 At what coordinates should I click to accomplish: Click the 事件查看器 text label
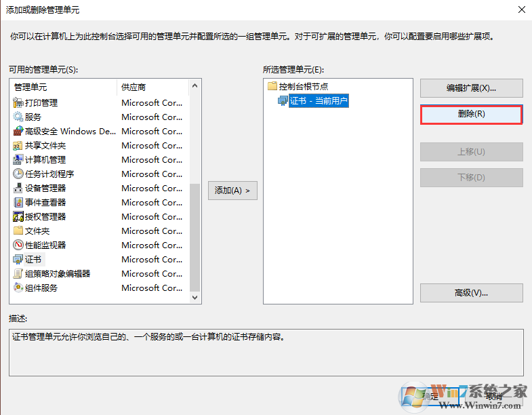coord(45,202)
